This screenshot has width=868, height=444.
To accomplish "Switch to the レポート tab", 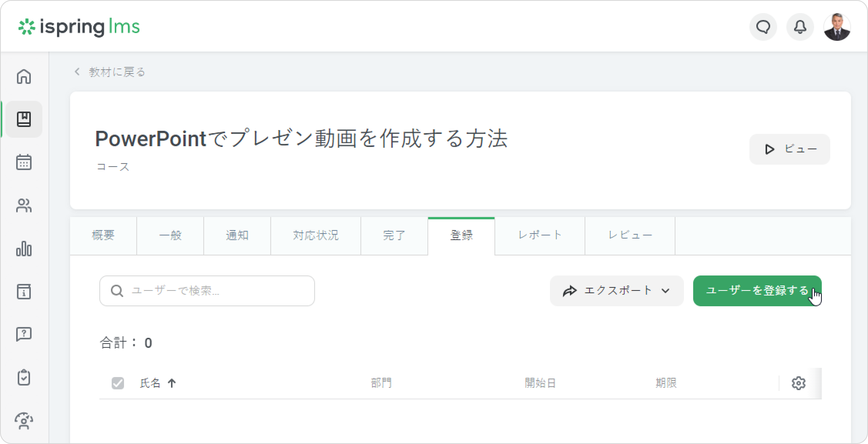I will point(540,235).
